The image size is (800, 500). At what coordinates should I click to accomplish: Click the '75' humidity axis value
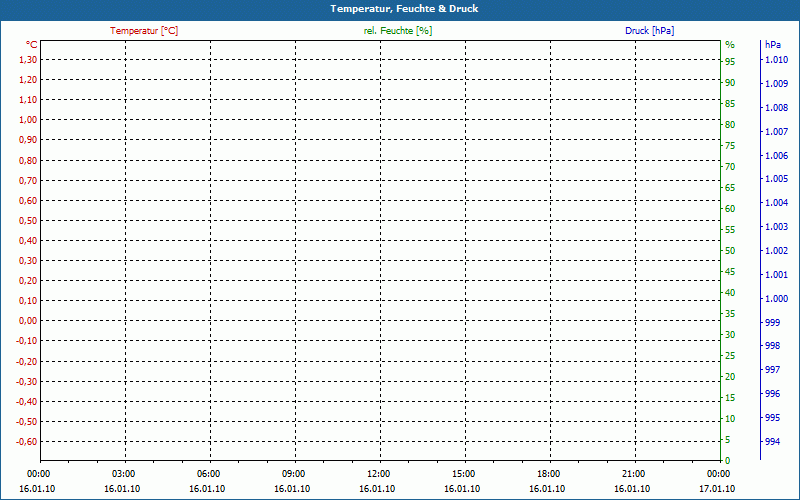point(730,146)
